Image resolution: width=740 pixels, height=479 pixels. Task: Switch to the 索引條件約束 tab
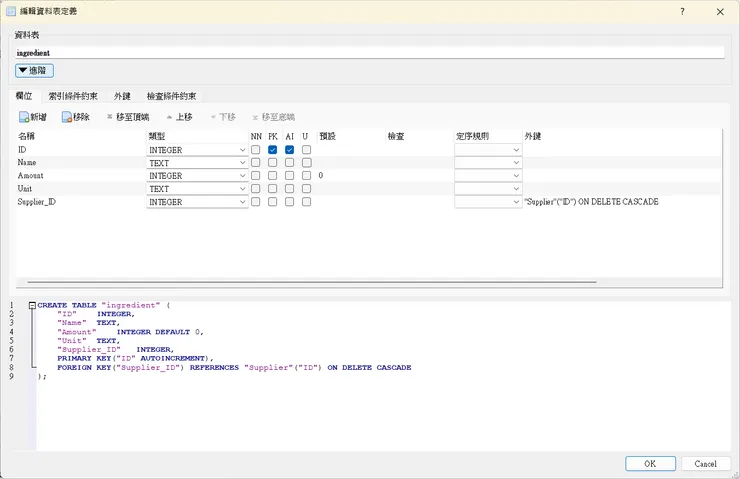tap(73, 96)
